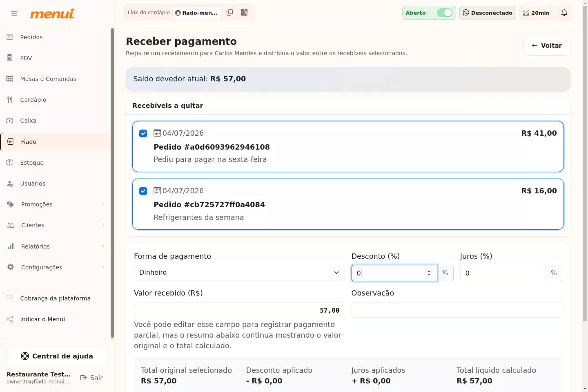Focus the Observação text field

(457, 310)
